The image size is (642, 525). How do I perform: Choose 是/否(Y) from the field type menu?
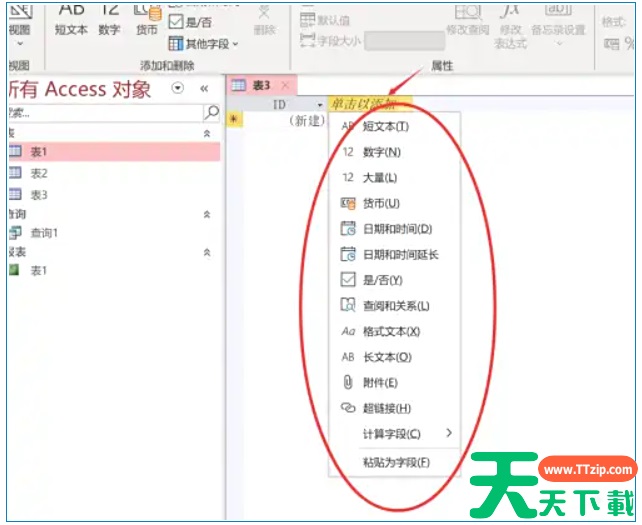point(394,280)
